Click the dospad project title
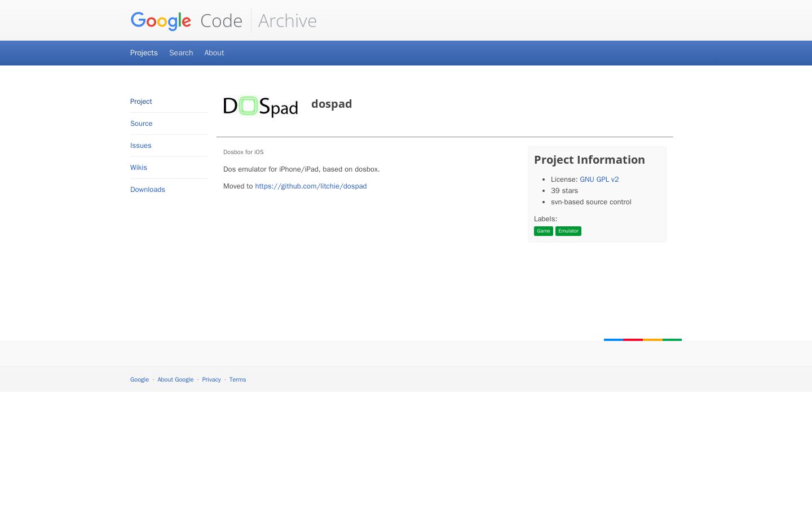This screenshot has width=812, height=508. (x=332, y=104)
